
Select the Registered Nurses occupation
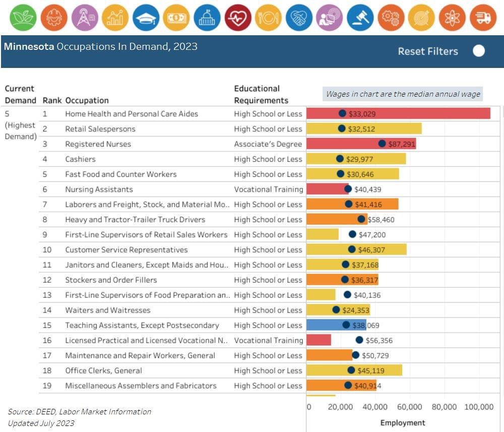98,144
